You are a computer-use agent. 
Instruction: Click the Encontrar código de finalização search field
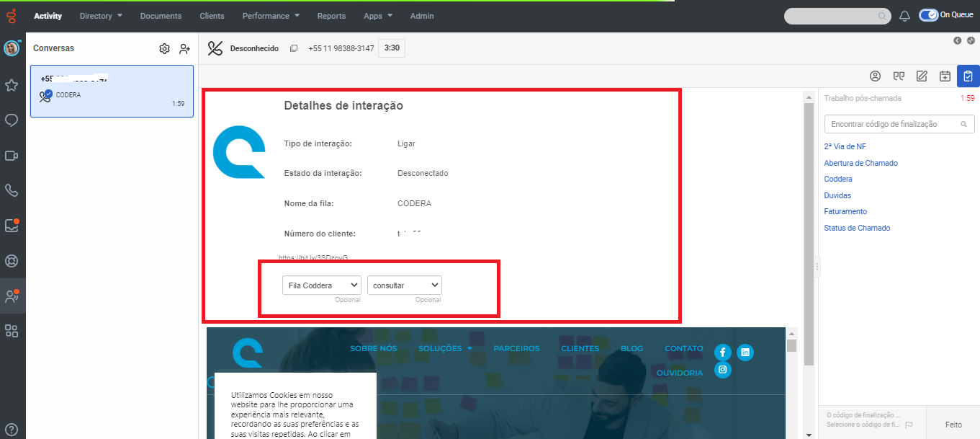899,124
